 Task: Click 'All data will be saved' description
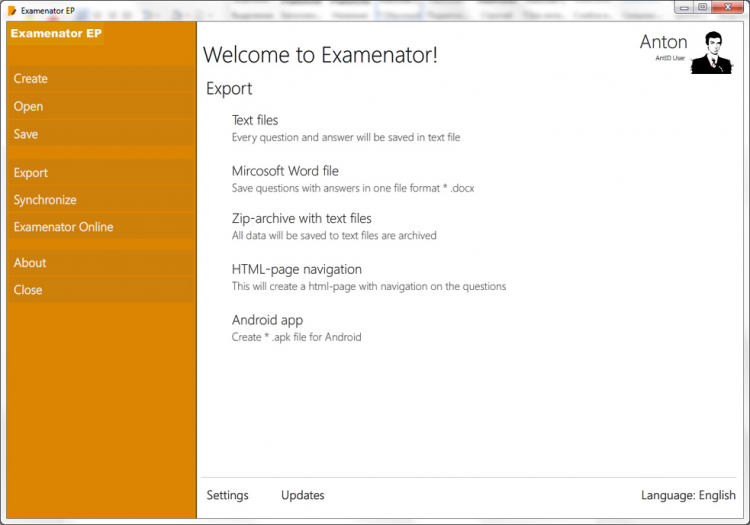pos(334,235)
